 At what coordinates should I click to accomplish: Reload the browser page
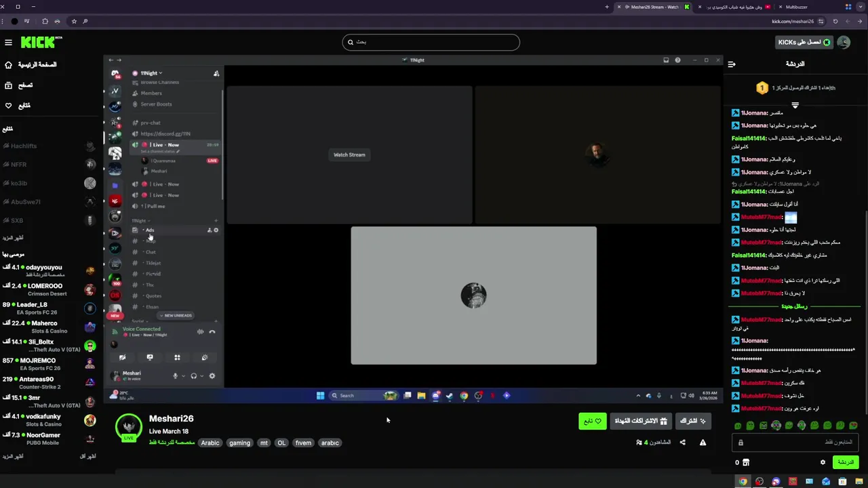click(835, 21)
